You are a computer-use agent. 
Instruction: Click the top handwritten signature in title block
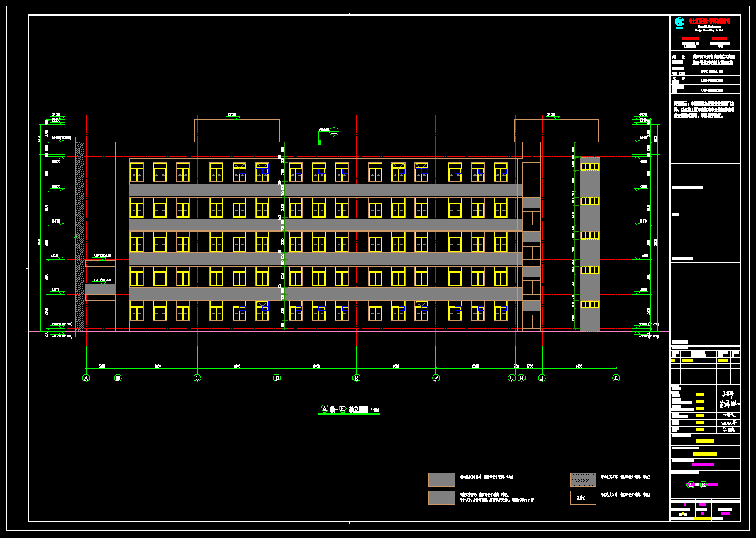pyautogui.click(x=728, y=393)
